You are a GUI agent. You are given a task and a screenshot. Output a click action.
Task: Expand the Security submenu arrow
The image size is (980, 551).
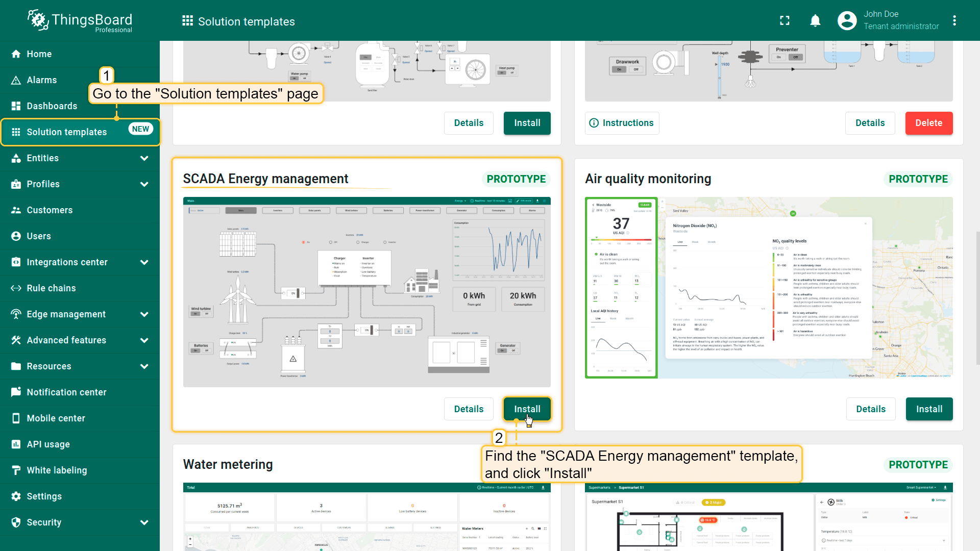pyautogui.click(x=144, y=522)
